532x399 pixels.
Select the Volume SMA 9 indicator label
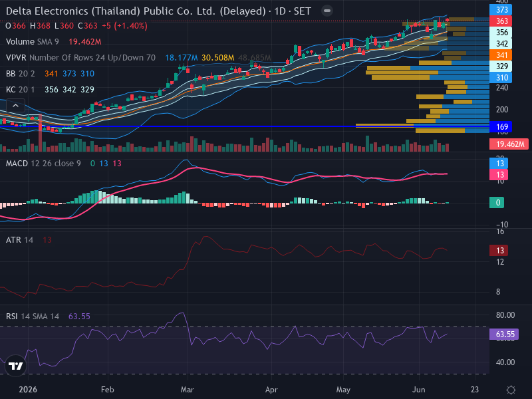[x=32, y=42]
